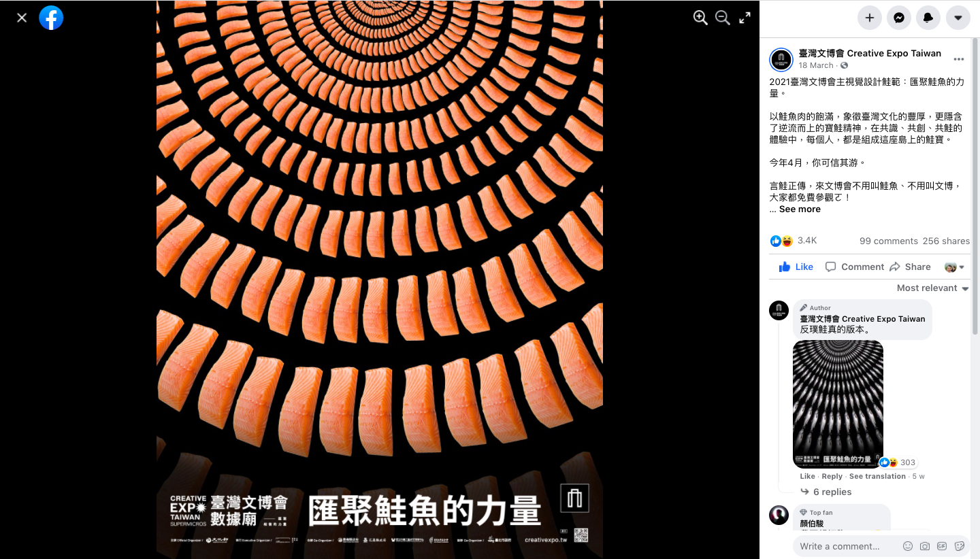Screen dimensions: 980x559
Task: Open the author name in the first comment
Action: (862, 319)
